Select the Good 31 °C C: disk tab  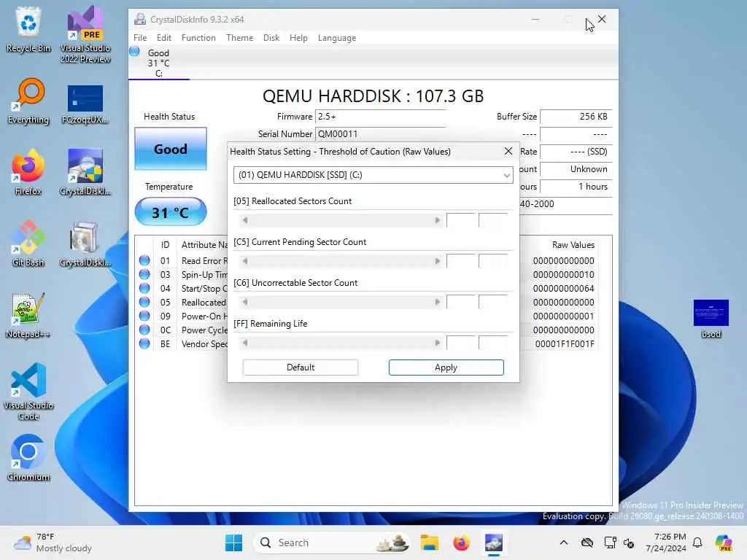158,63
